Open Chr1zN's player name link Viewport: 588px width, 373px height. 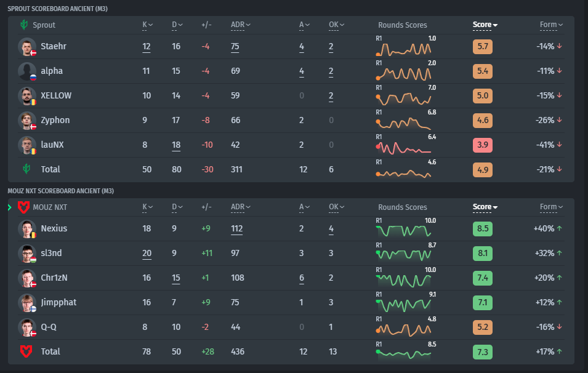(54, 278)
